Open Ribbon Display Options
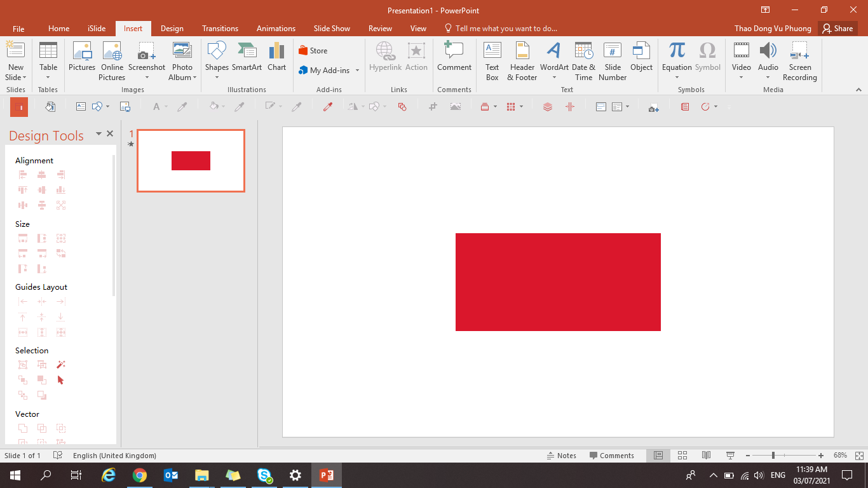 [x=766, y=10]
